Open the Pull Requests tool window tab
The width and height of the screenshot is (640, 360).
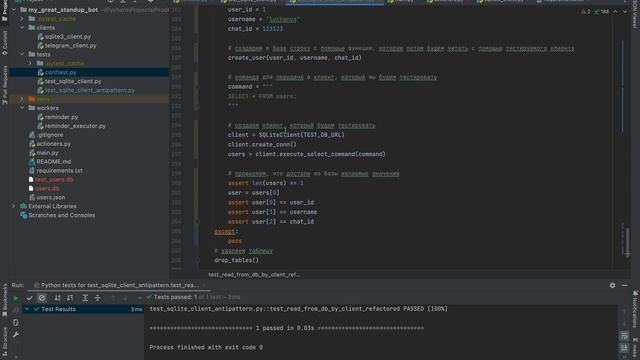point(4,86)
